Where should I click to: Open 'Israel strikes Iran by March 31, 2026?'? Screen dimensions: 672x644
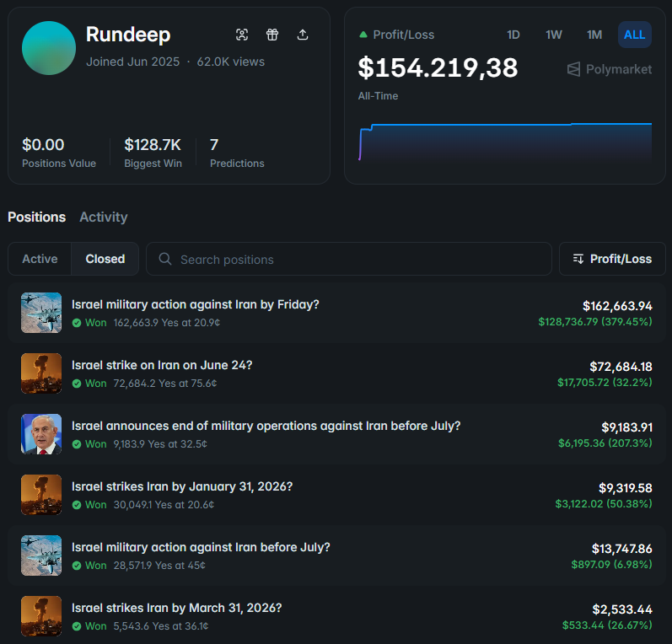177,608
